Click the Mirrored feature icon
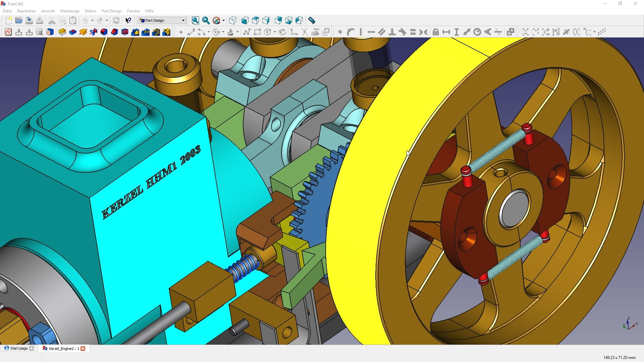 pos(135,32)
